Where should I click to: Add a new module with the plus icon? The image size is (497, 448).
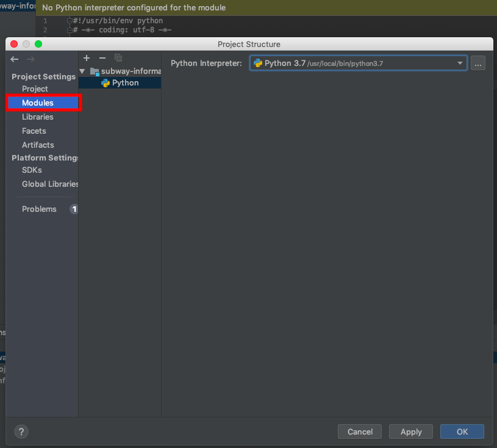pyautogui.click(x=86, y=58)
